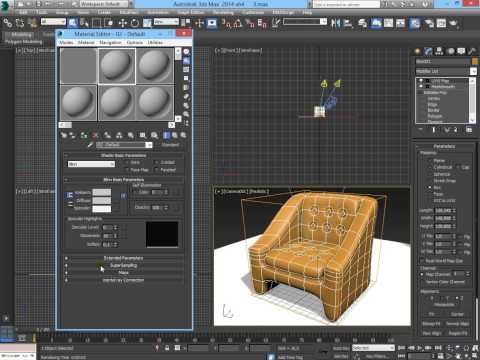
Task: Enable the Faceted checkbox
Action: pyautogui.click(x=156, y=170)
